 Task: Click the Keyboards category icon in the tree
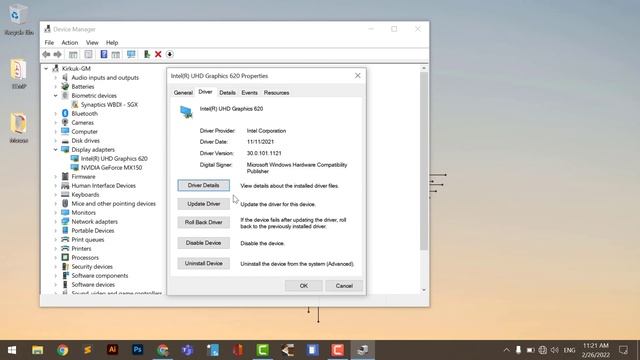[65, 195]
